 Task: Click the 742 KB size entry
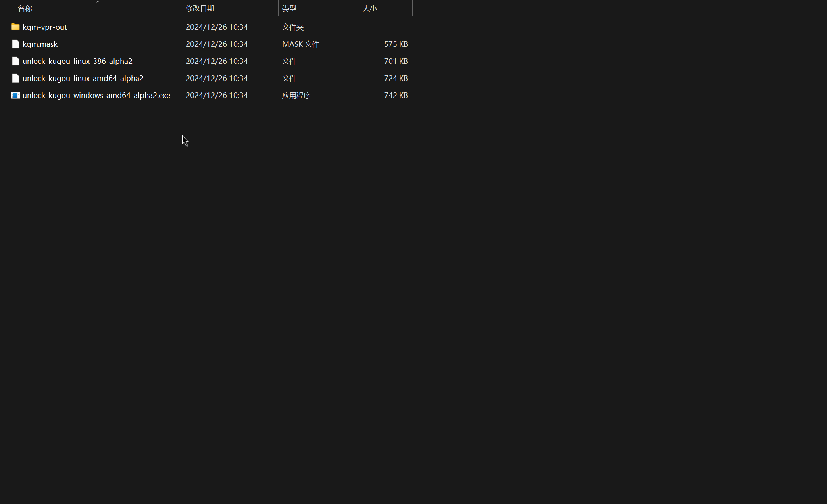[x=396, y=95]
